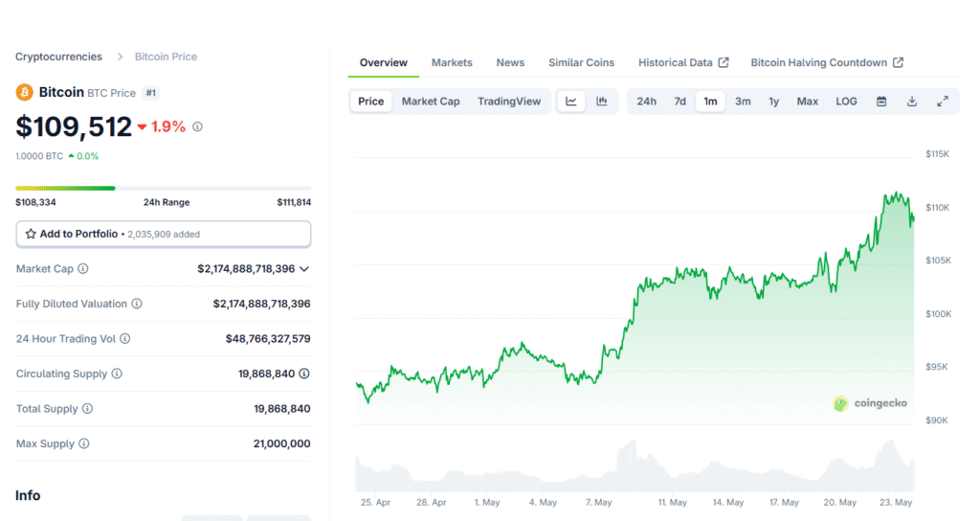The image size is (980, 521).
Task: Toggle the LOG scale option
Action: (x=846, y=102)
